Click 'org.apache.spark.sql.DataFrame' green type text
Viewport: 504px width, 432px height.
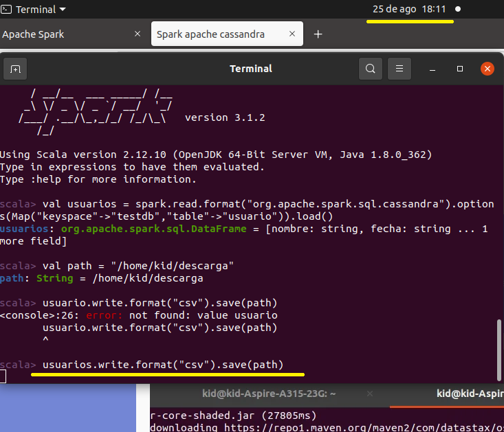tap(153, 229)
